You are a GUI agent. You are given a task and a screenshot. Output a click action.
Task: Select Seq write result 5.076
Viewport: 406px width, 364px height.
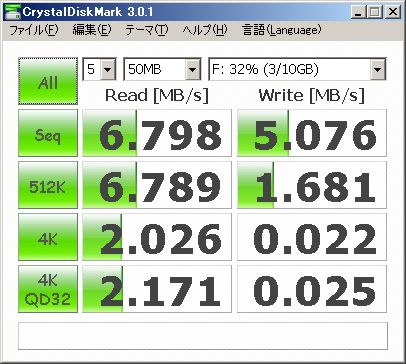[x=312, y=133]
